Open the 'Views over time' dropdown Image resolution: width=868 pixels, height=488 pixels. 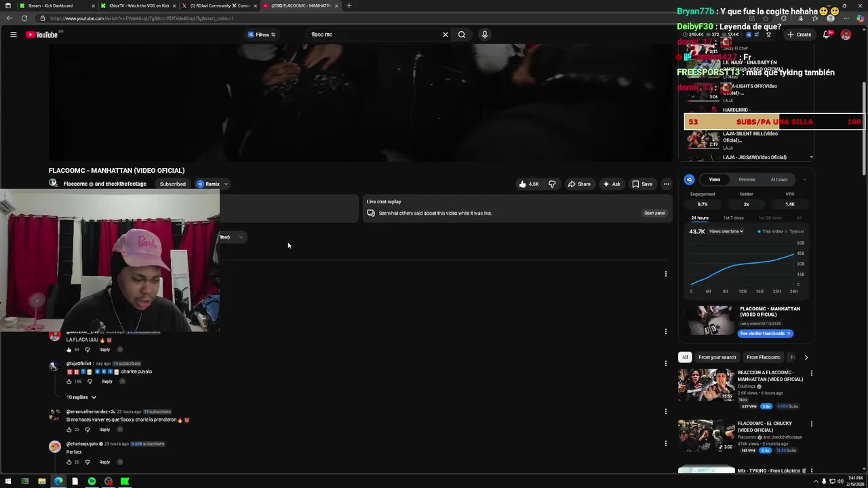tap(726, 231)
